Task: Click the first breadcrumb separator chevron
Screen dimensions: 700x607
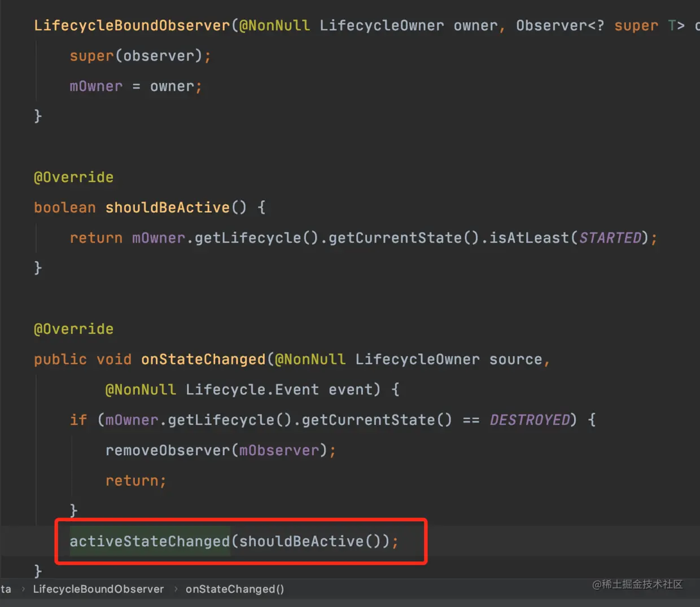Action: [x=23, y=589]
